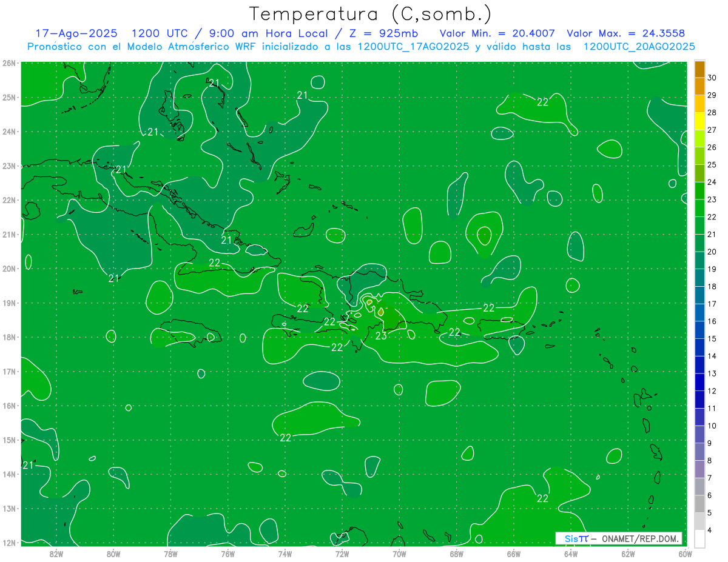
Task: Click the purple legend band between 8 and 9
Action: click(699, 452)
